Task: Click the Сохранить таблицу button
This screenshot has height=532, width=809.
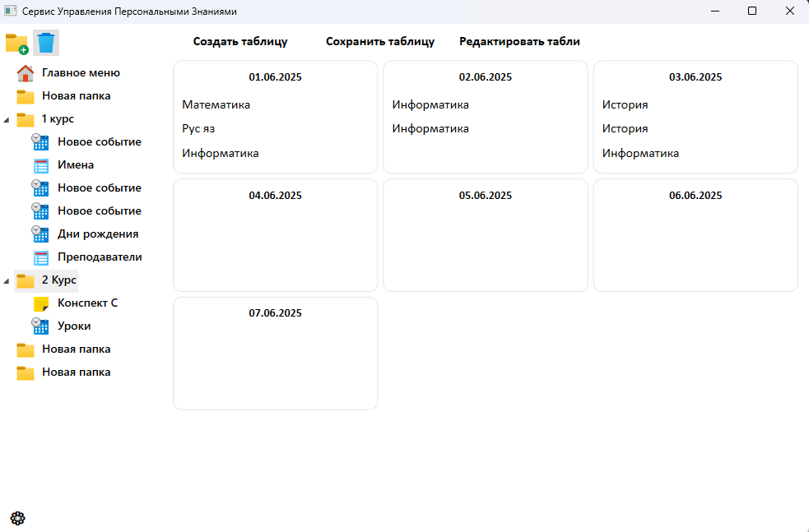Action: tap(380, 41)
